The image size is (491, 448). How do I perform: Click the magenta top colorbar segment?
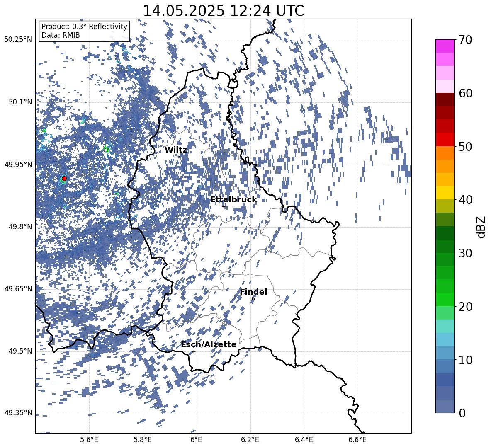pyautogui.click(x=445, y=46)
